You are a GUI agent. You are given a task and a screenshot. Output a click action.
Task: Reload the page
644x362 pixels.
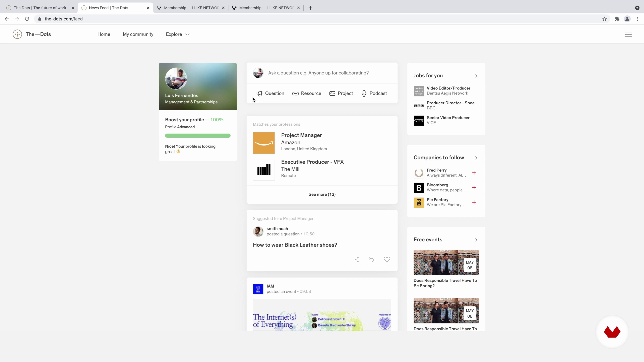[27, 19]
